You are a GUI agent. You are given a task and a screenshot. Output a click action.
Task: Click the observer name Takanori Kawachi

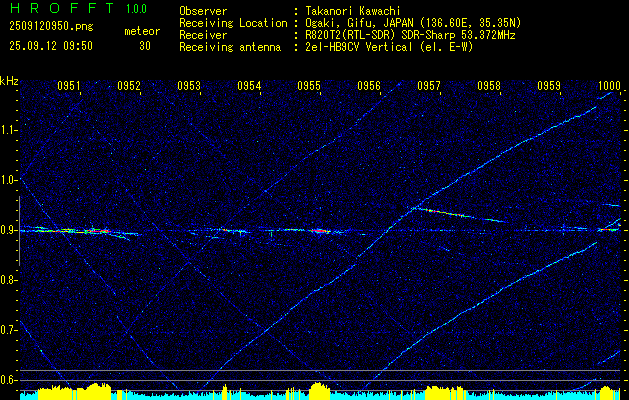point(353,11)
